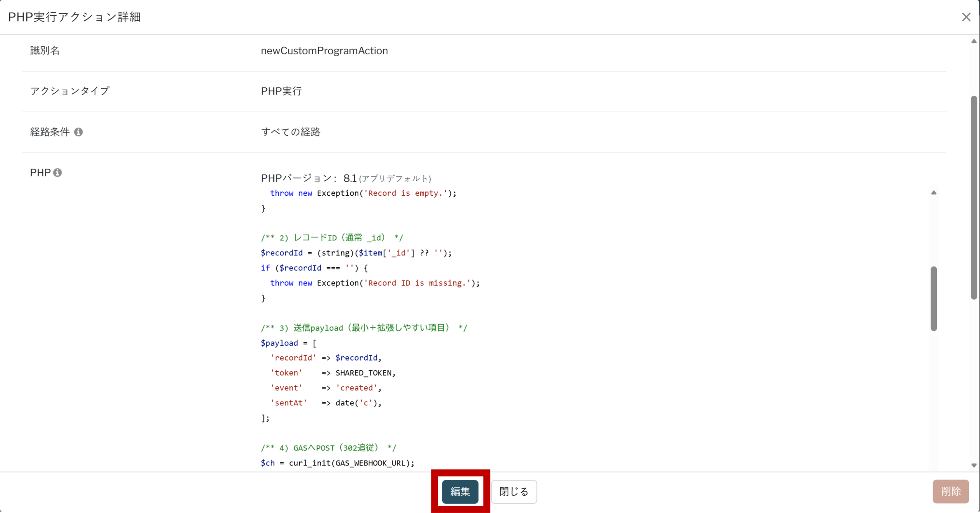The width and height of the screenshot is (980, 513).
Task: Click the PHP実行 action type value
Action: pos(281,91)
